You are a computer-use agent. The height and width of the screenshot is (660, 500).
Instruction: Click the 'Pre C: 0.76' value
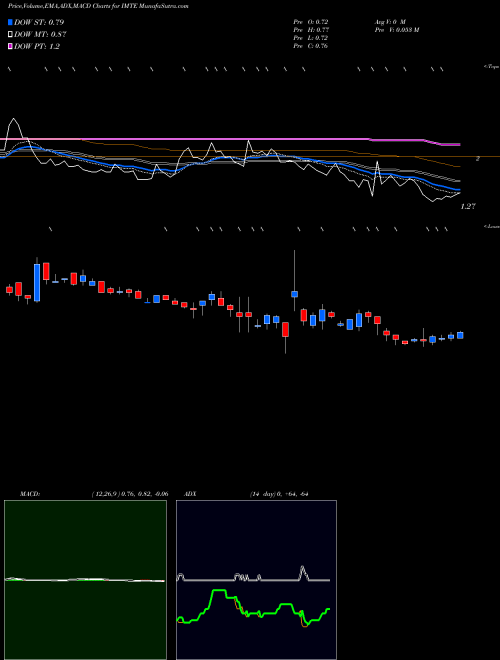(311, 46)
